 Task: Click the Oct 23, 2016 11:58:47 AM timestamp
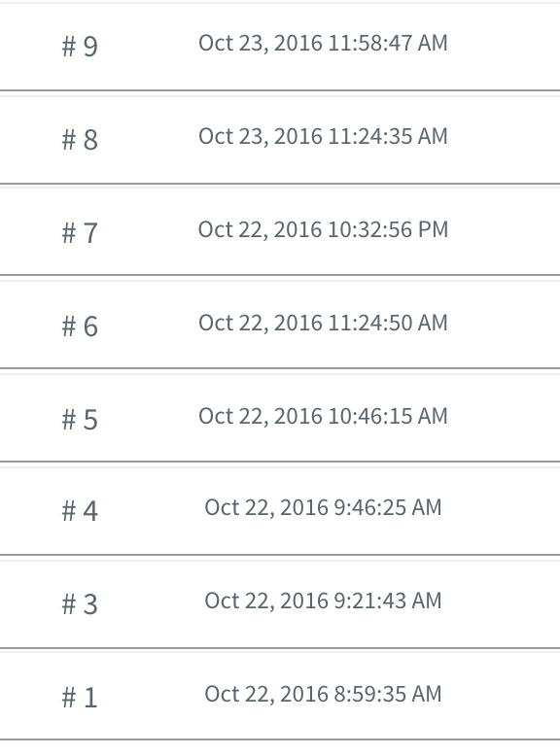(x=323, y=44)
